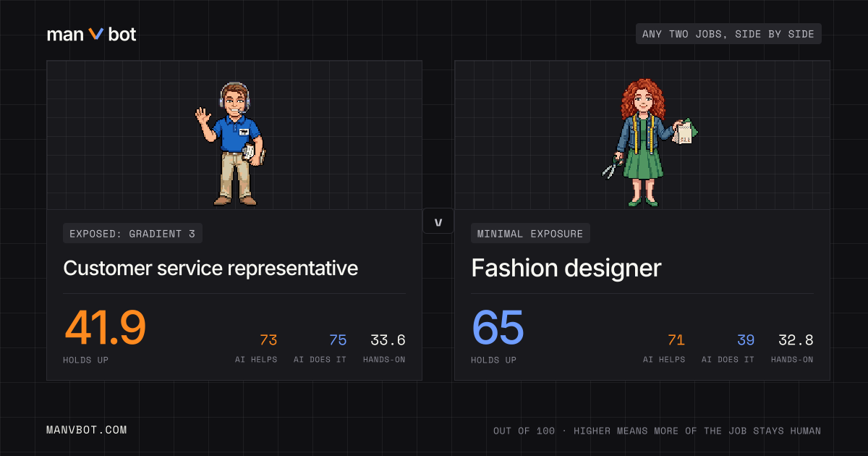Select the 'Exposed: Gradient 3' badge
This screenshot has width=868, height=456.
pyautogui.click(x=132, y=233)
